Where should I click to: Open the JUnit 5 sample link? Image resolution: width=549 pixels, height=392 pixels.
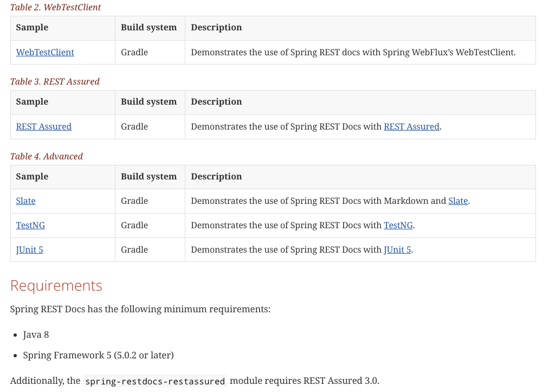[29, 250]
